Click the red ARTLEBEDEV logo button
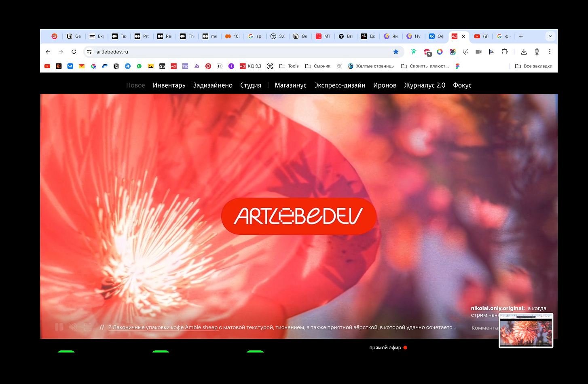 pos(299,216)
